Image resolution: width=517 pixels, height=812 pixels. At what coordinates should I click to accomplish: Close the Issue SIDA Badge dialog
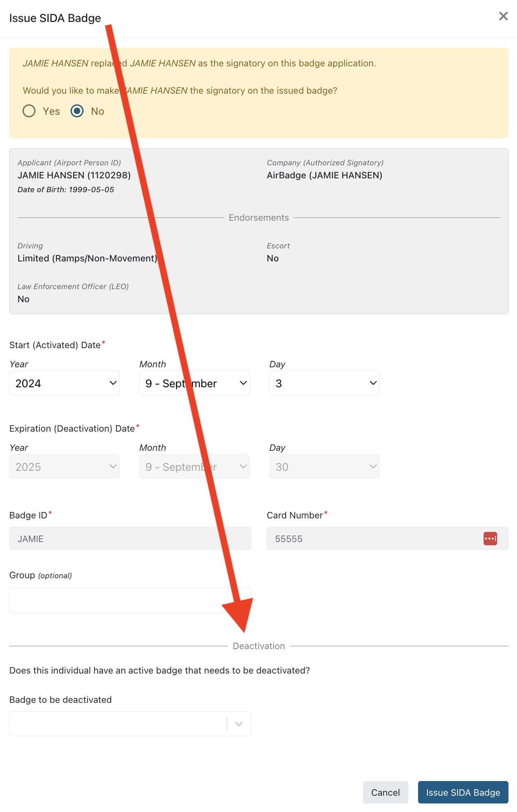coord(503,16)
